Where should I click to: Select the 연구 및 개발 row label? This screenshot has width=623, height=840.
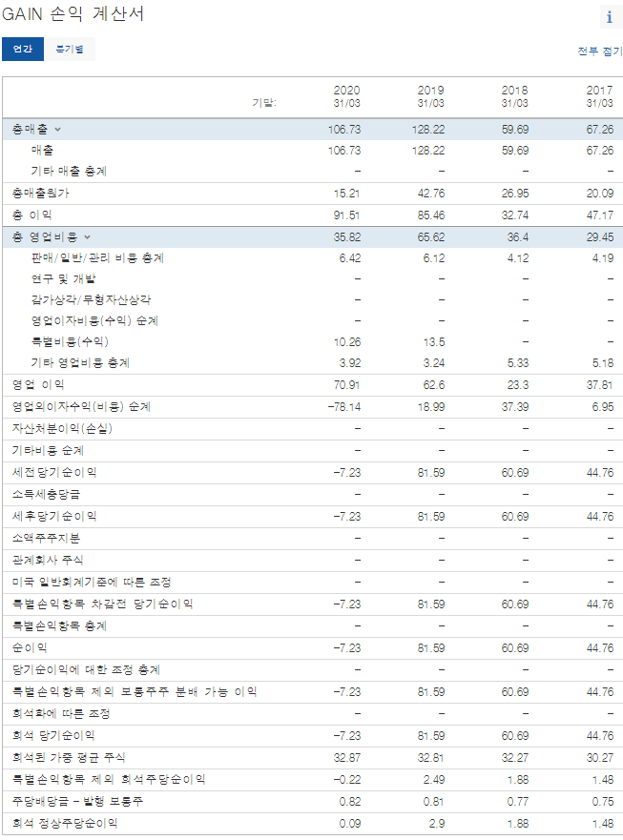[63, 278]
